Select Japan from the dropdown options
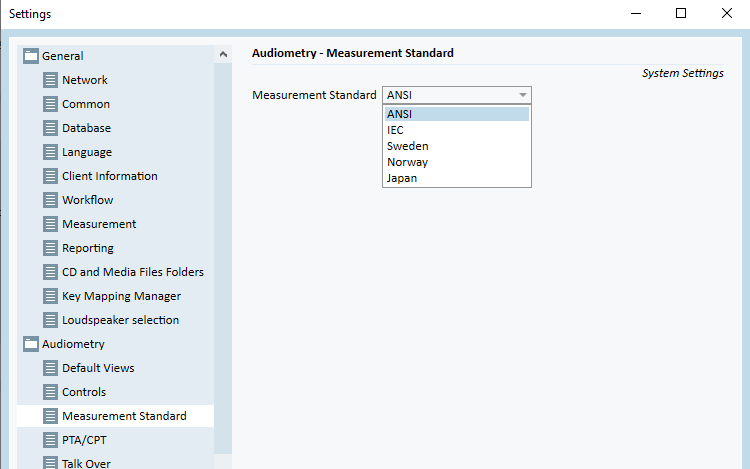The height and width of the screenshot is (469, 750). point(457,178)
